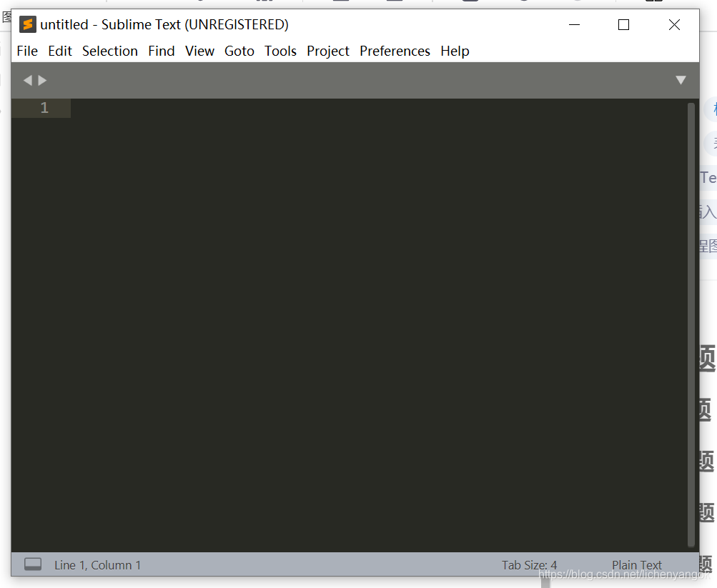Open the Goto menu

pyautogui.click(x=239, y=51)
